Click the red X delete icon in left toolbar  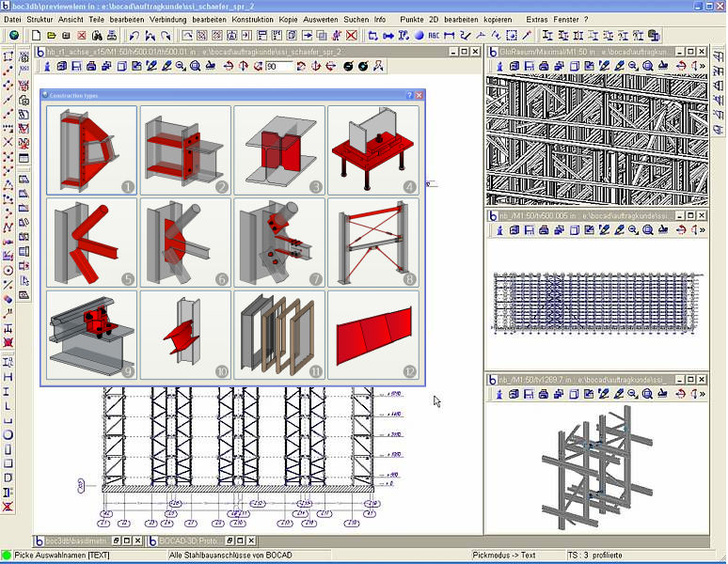[8, 143]
